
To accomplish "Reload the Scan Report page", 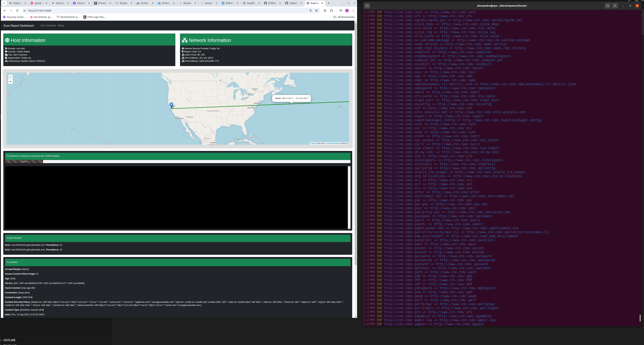I will pos(17,10).
